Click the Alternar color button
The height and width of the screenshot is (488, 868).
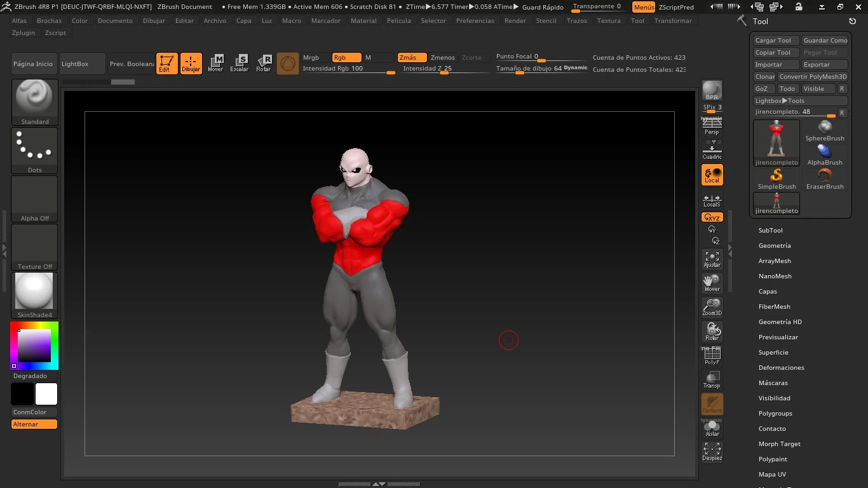tap(34, 424)
